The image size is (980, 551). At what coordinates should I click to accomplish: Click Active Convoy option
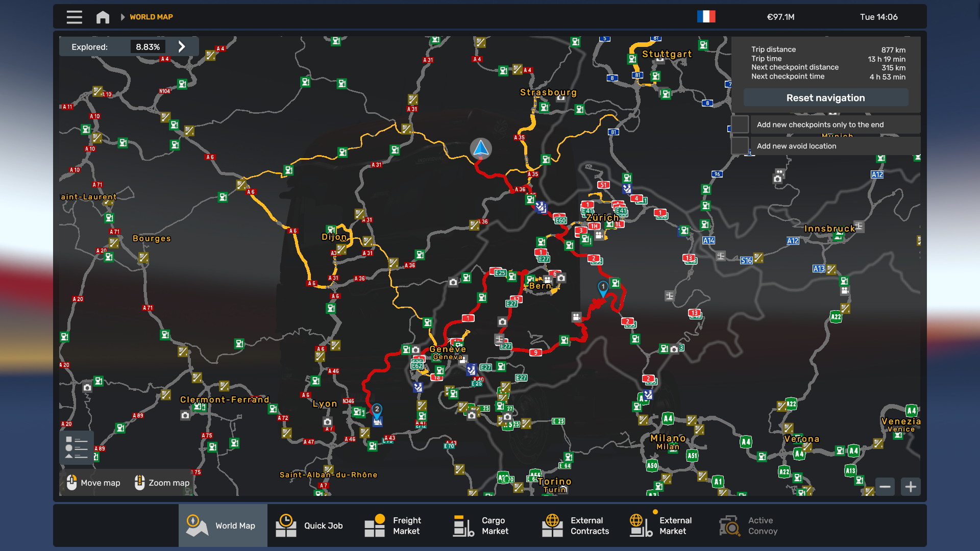(x=749, y=525)
